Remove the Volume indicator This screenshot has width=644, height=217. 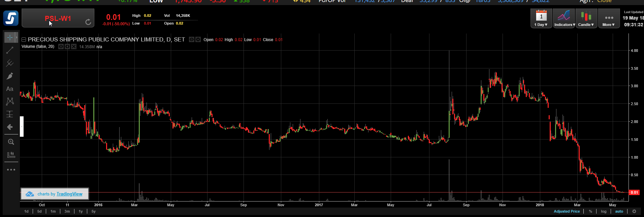(x=74, y=46)
